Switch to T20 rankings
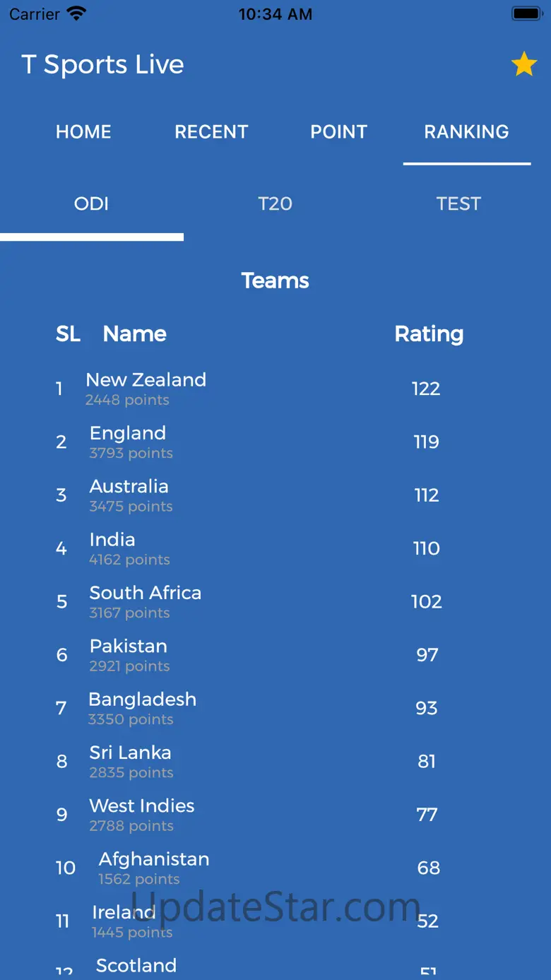The width and height of the screenshot is (551, 980). point(275,203)
